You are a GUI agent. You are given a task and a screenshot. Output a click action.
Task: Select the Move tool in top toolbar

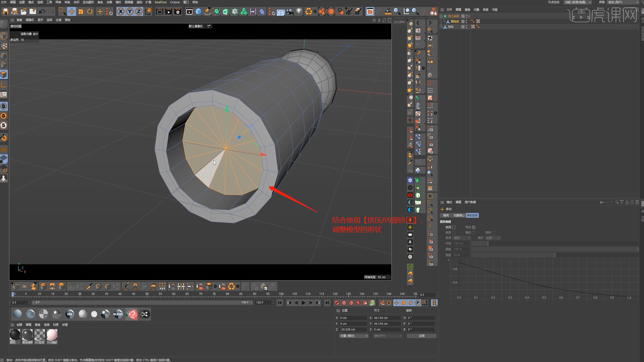71,12
